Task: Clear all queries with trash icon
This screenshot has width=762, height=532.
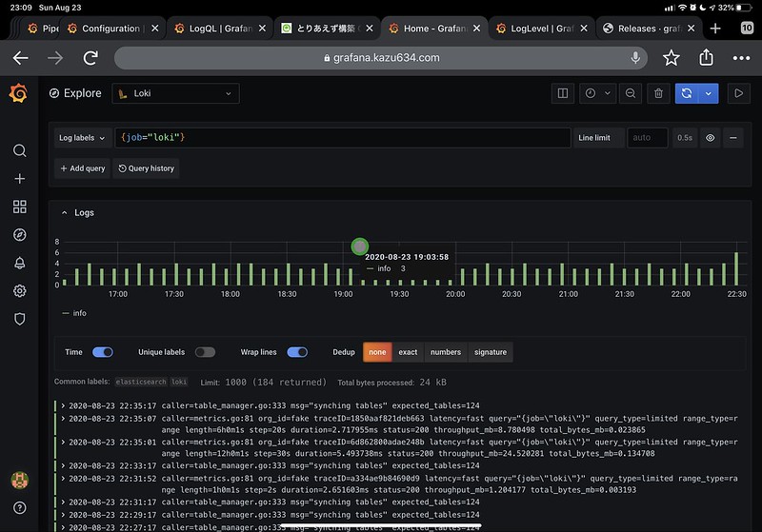Action: coord(658,93)
